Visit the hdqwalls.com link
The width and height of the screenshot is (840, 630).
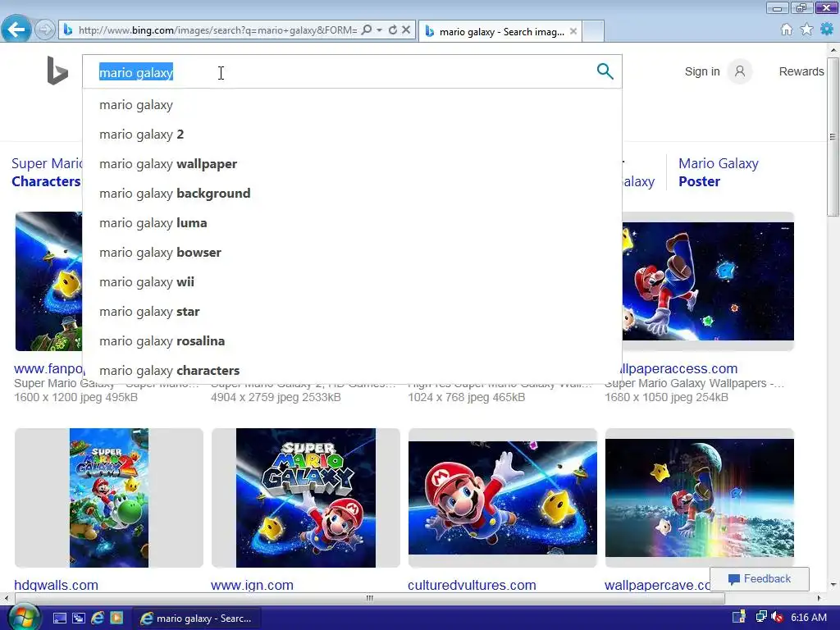57,585
